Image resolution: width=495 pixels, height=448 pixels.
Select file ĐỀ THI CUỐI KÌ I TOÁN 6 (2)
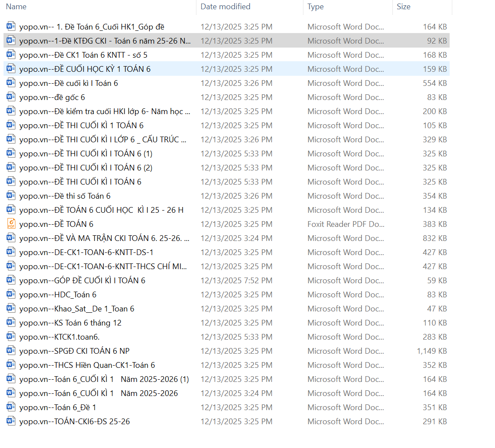click(x=85, y=168)
